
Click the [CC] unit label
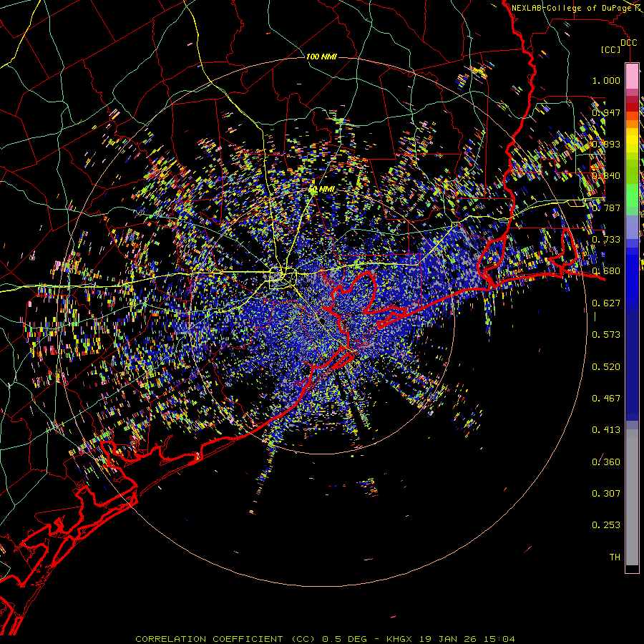point(611,49)
